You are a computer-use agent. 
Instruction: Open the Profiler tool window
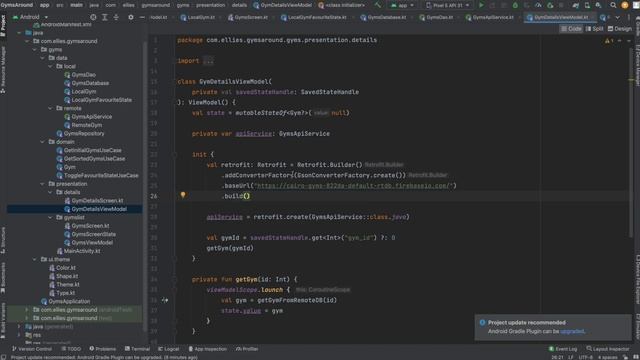(247, 349)
